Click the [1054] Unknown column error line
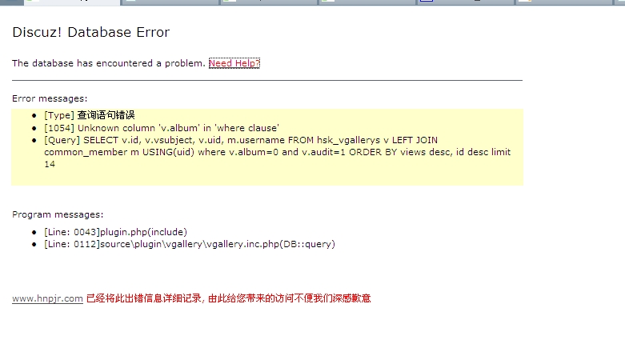The height and width of the screenshot is (364, 625). point(162,128)
